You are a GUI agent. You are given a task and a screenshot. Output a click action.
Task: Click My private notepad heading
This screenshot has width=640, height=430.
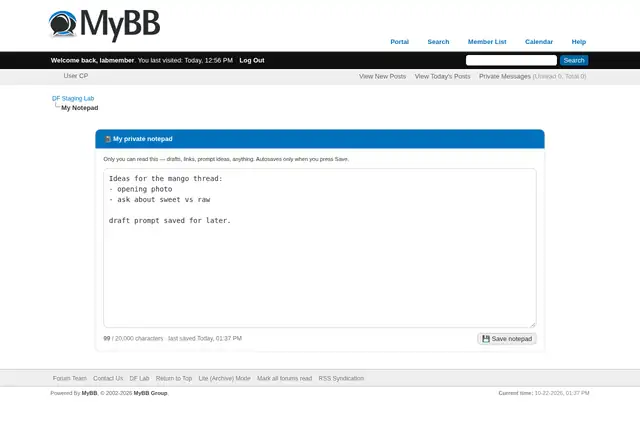tap(142, 139)
